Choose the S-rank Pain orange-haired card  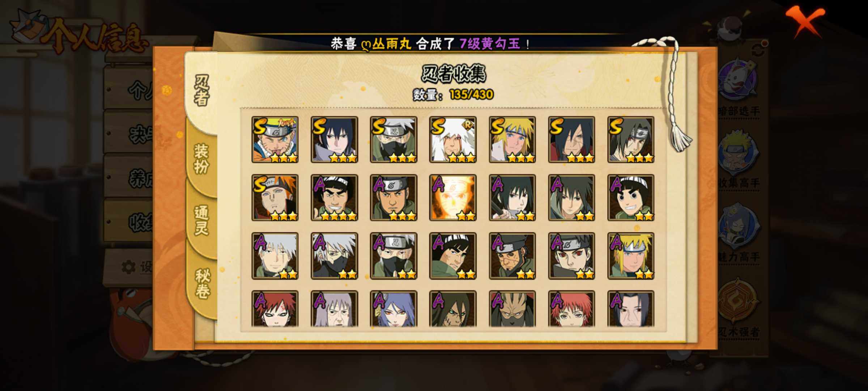pyautogui.click(x=275, y=198)
